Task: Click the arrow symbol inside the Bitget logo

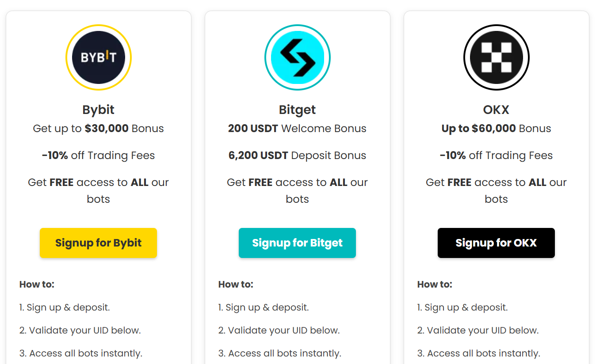Action: pos(297,57)
